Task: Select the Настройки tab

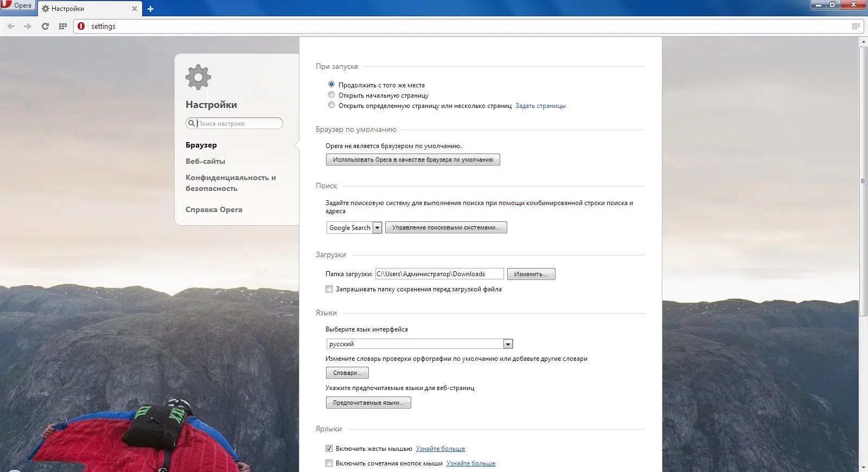Action: tap(90, 9)
